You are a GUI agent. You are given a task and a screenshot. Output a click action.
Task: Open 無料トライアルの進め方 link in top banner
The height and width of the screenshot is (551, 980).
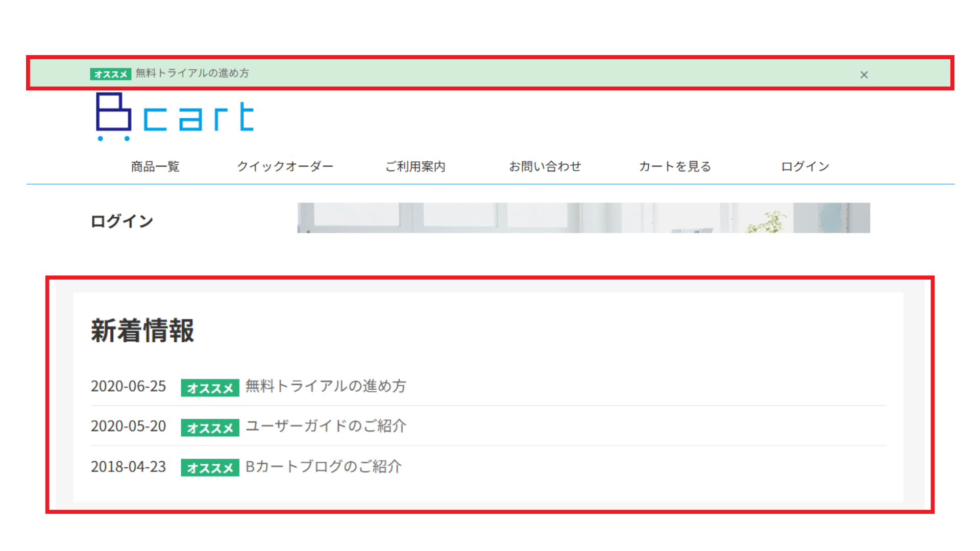[192, 73]
